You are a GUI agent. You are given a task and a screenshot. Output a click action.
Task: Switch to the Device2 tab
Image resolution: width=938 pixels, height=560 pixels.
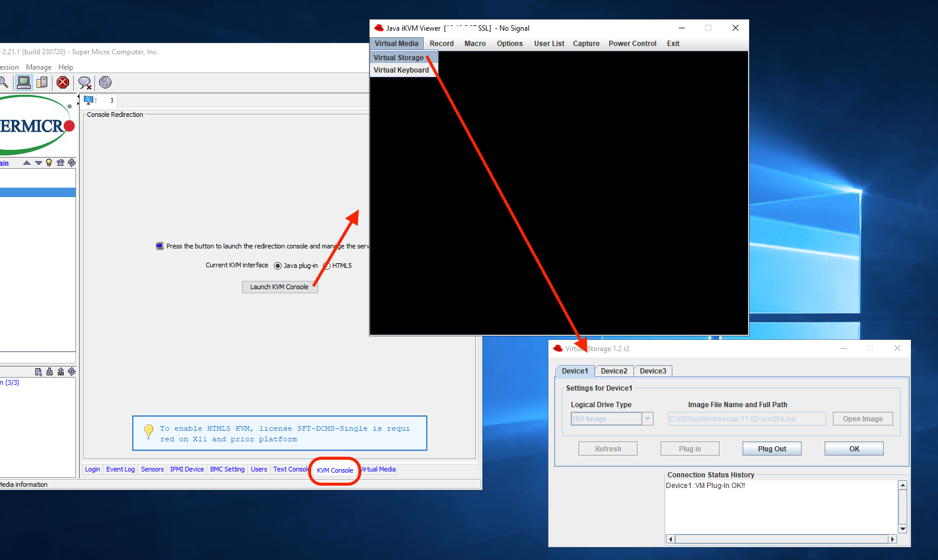coord(614,371)
